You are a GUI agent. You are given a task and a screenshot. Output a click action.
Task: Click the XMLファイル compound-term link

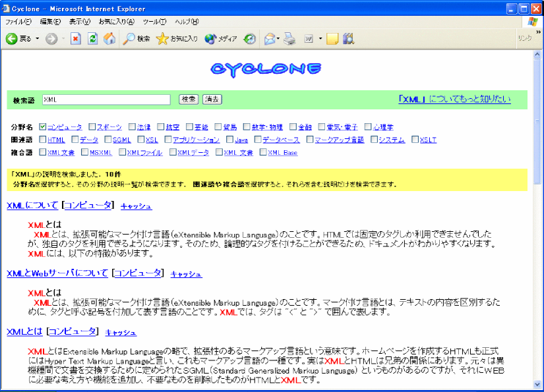click(144, 152)
